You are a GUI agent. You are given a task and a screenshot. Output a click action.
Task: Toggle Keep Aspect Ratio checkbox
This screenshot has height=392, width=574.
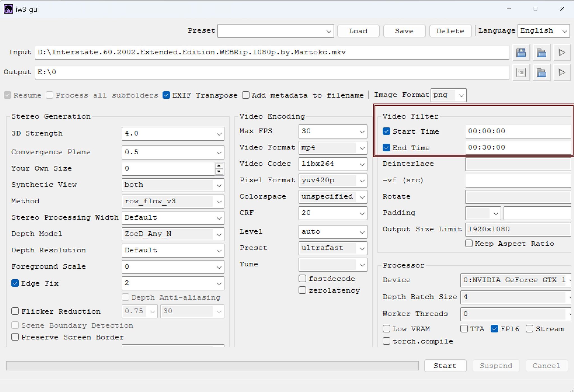(469, 243)
